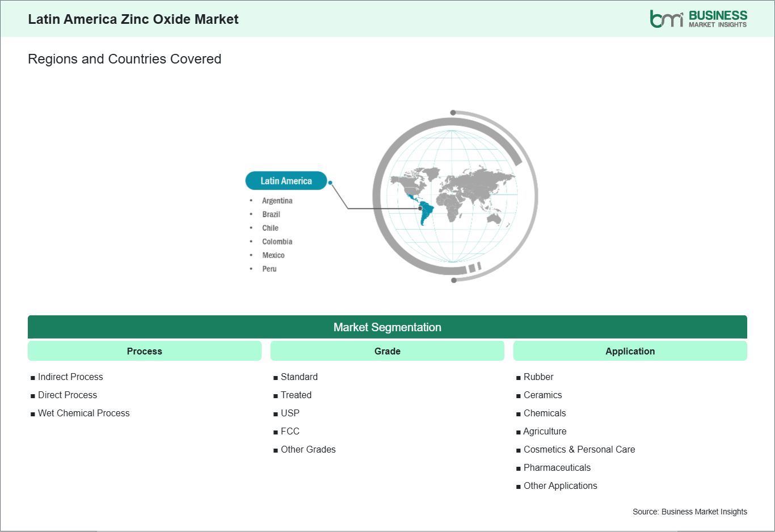
Task: Select the Application segment header
Action: pos(630,351)
